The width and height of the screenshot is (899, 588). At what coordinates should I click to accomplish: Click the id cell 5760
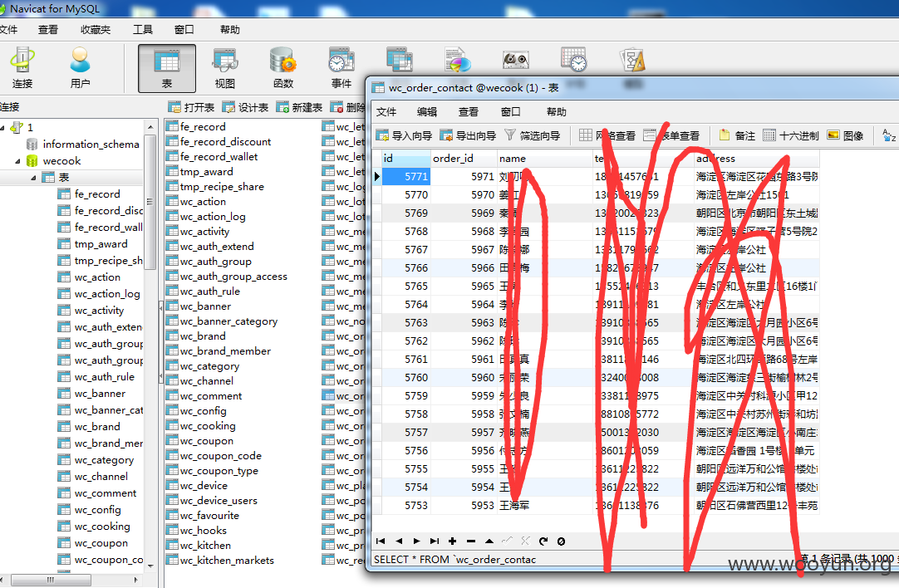pos(406,378)
